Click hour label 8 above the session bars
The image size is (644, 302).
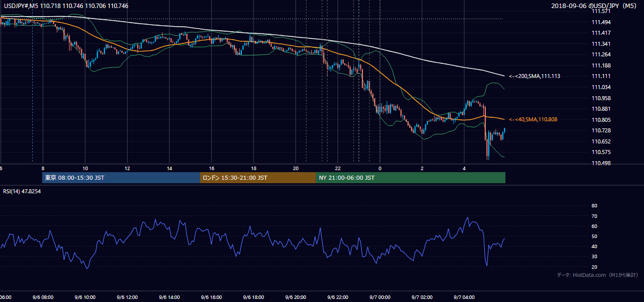click(x=43, y=169)
